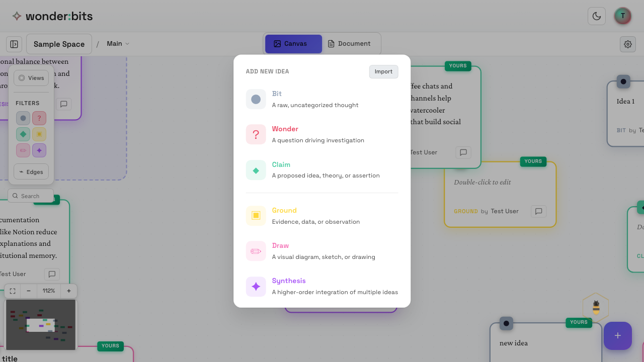Select the Synthesis idea type icon
The width and height of the screenshot is (644, 362).
(256, 286)
